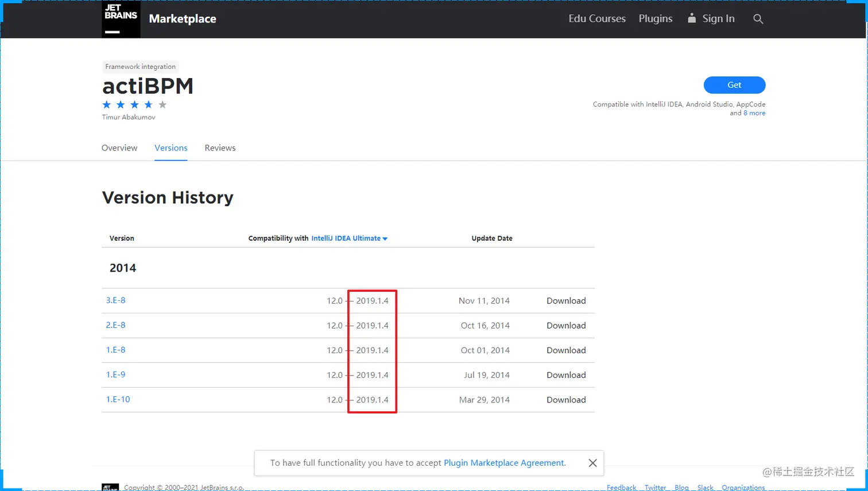Download the Mar 29, 2014 version
Image resolution: width=868 pixels, height=491 pixels.
(566, 399)
